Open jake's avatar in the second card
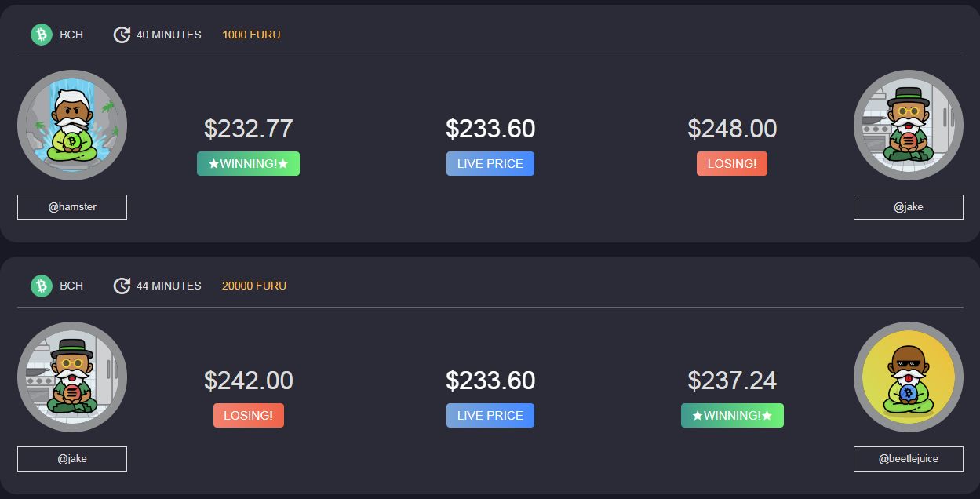The image size is (980, 499). tap(72, 377)
